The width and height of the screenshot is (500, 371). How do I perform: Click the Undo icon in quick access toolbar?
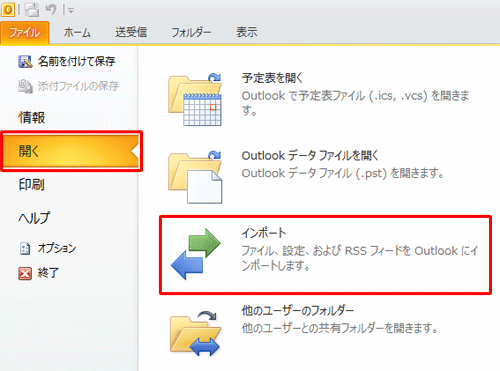click(51, 10)
